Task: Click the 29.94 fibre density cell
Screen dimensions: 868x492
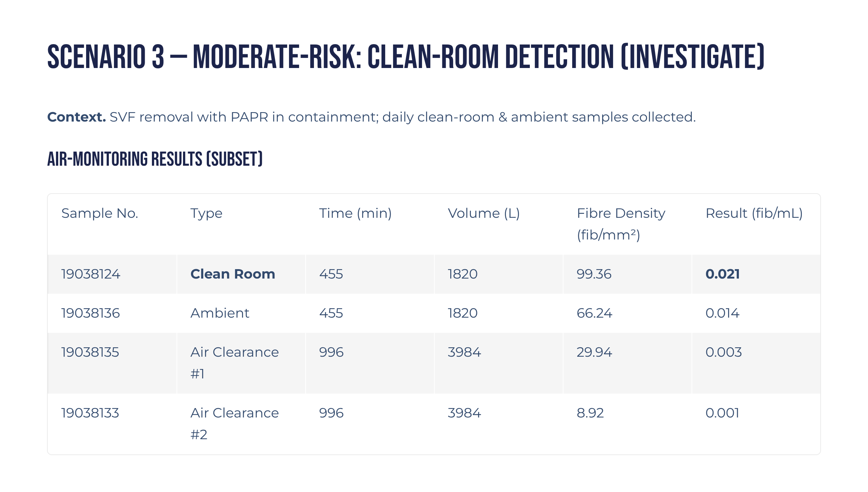Action: (x=594, y=352)
